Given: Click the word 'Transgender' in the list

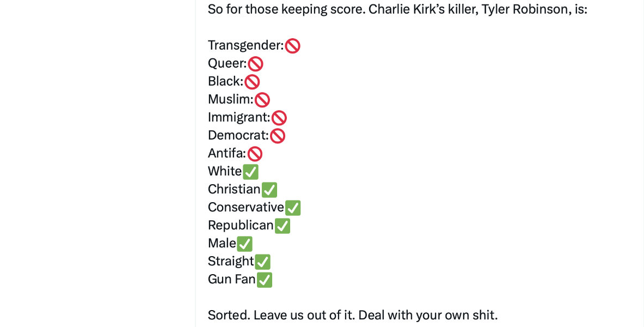Looking at the screenshot, I should 244,45.
